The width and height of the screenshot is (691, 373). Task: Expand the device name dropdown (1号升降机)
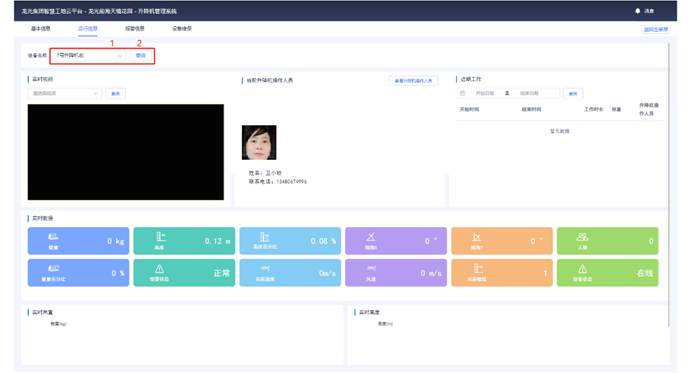click(x=89, y=56)
